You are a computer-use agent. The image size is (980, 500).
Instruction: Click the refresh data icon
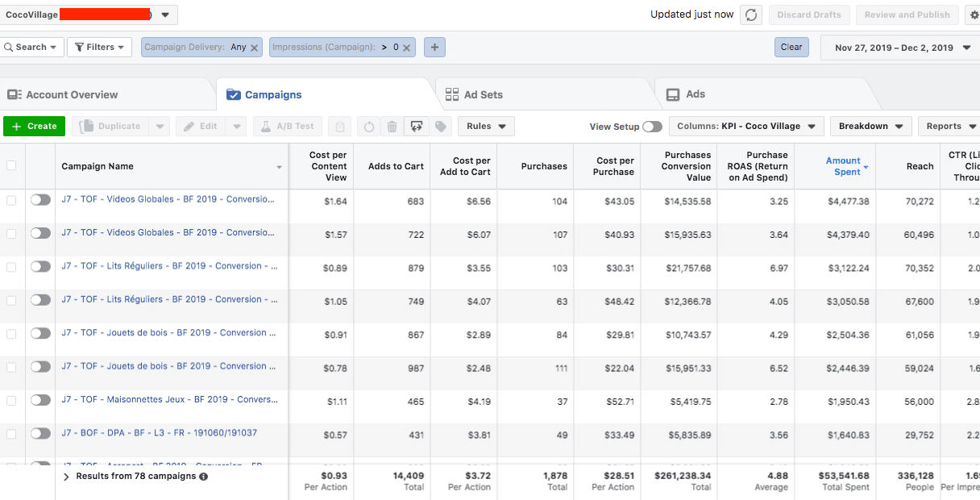coord(751,15)
